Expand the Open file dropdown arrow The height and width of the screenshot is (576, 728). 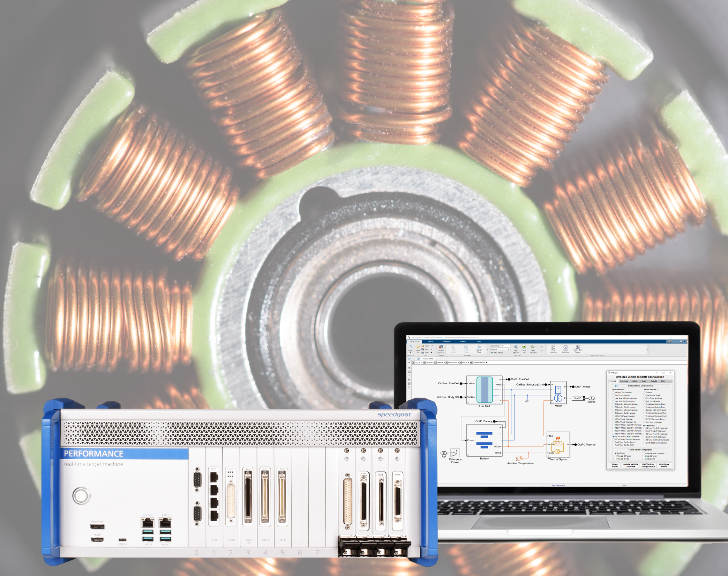(x=432, y=346)
